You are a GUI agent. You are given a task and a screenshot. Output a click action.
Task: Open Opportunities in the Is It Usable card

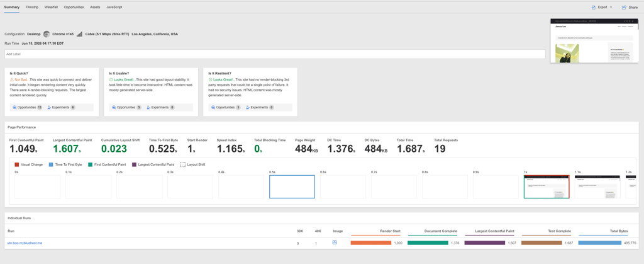[x=126, y=107]
